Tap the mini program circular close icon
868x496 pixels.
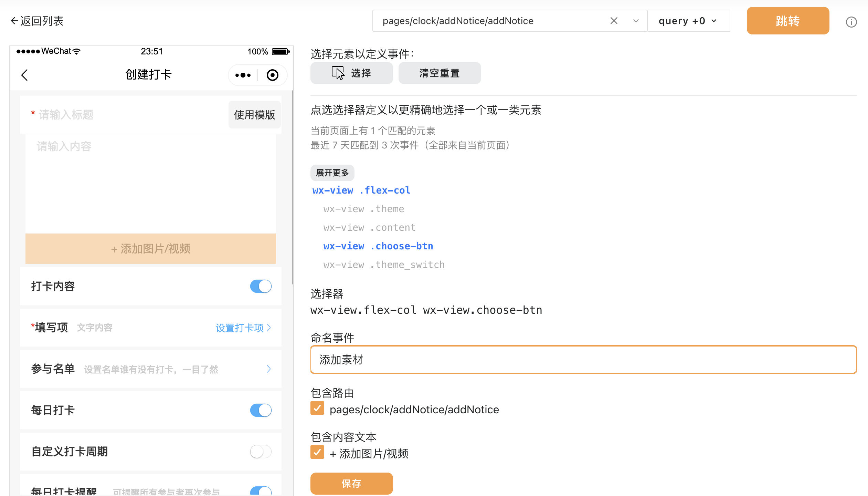pos(272,75)
